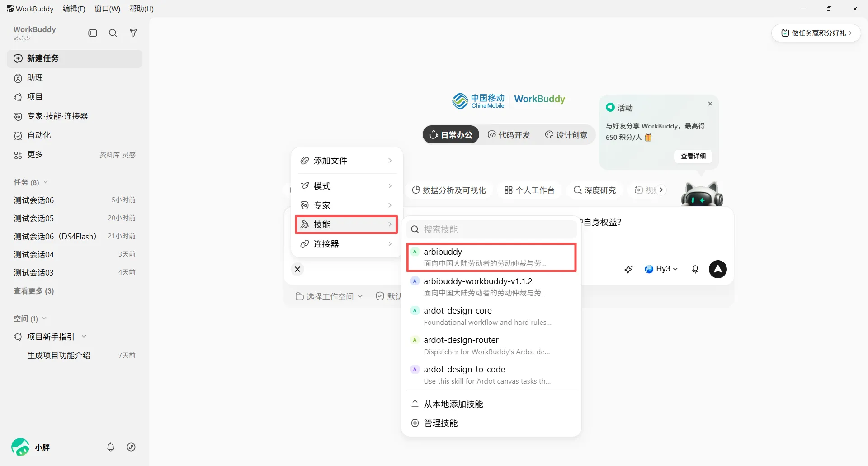Open 管理技能 settings

491,423
